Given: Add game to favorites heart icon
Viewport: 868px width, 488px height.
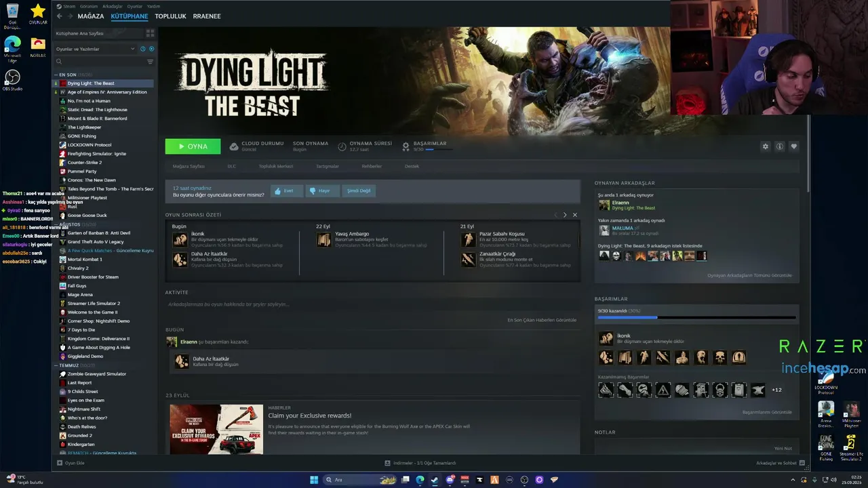Looking at the screenshot, I should tap(794, 146).
